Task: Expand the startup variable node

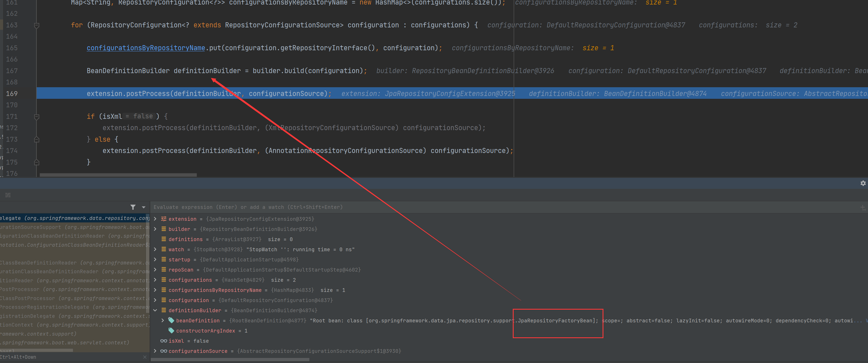Action: [x=155, y=260]
